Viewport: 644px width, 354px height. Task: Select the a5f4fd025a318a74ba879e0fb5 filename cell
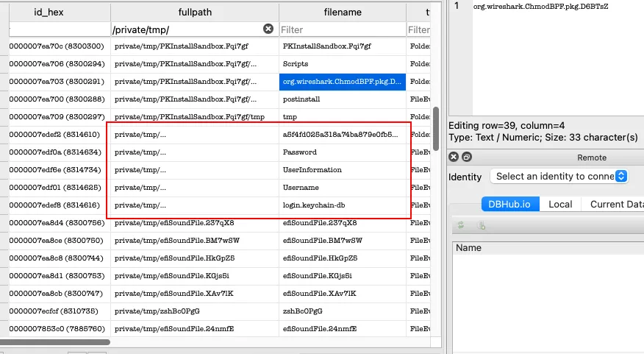(343, 135)
